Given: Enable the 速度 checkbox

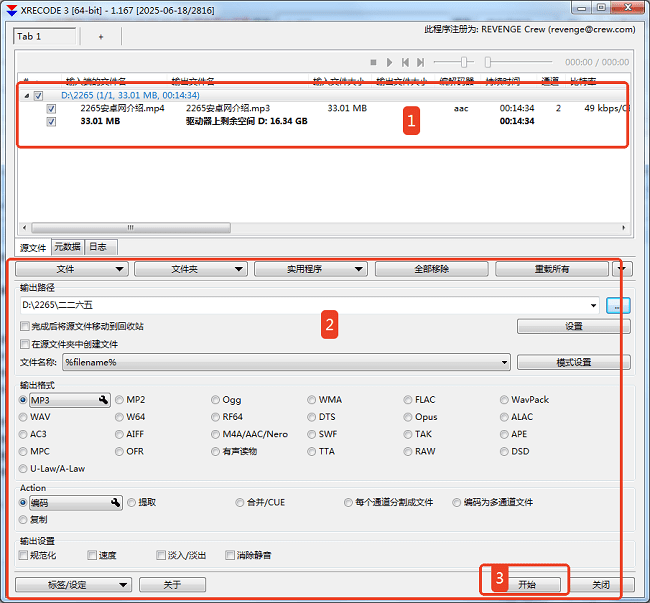Looking at the screenshot, I should tap(92, 555).
